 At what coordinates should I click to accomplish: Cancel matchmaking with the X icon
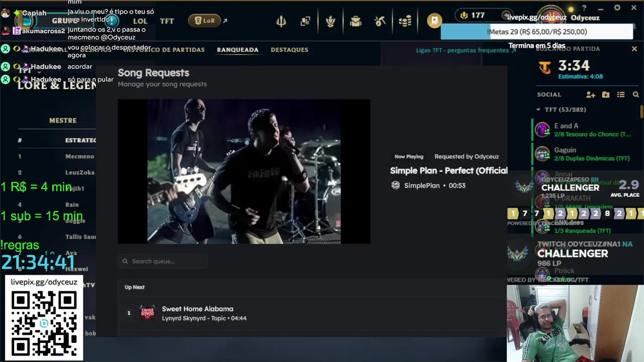click(634, 49)
